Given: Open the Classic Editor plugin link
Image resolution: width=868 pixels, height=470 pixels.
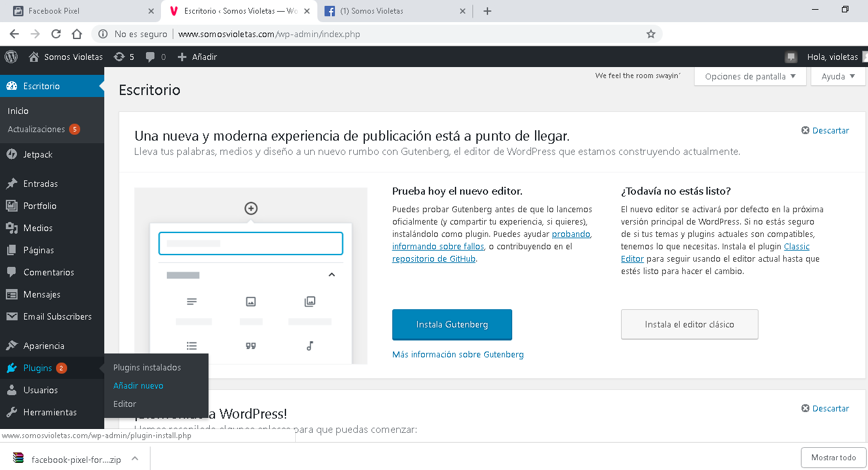Looking at the screenshot, I should point(716,253).
